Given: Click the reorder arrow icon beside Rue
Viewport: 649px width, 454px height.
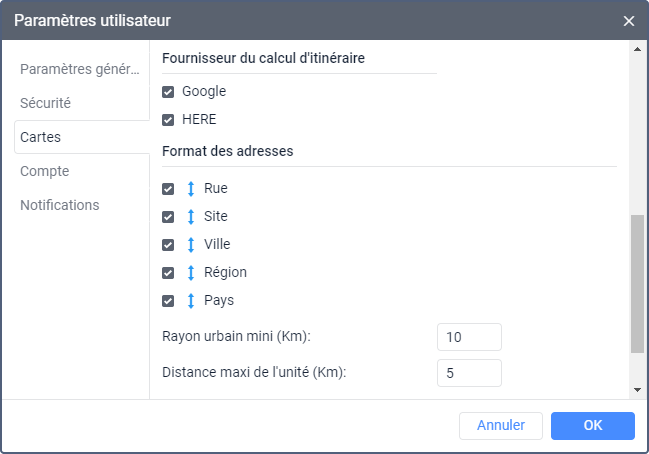Looking at the screenshot, I should pos(191,189).
